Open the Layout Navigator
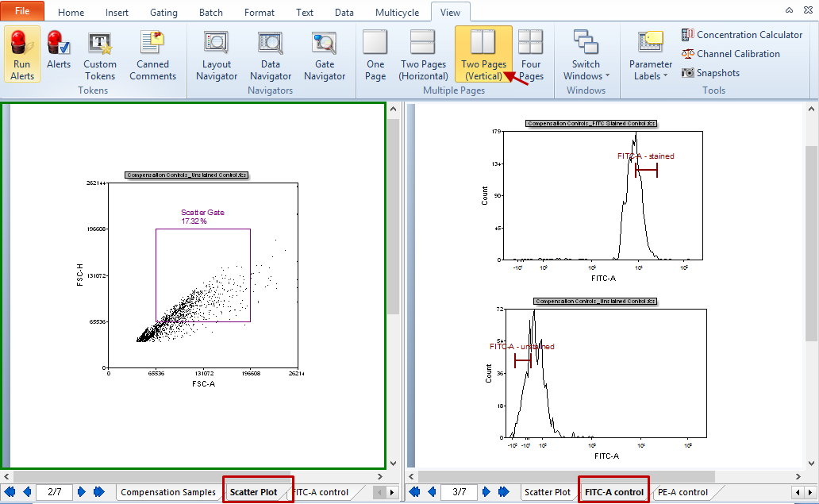 click(217, 54)
